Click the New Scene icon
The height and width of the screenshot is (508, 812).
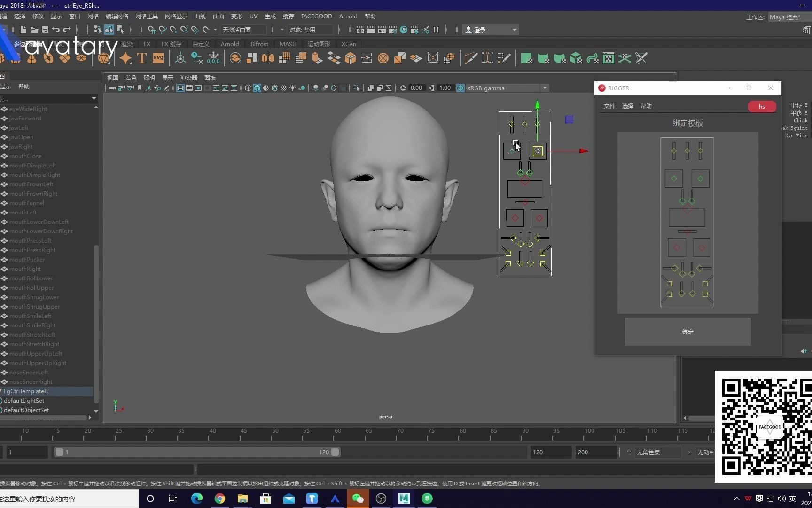coord(23,30)
